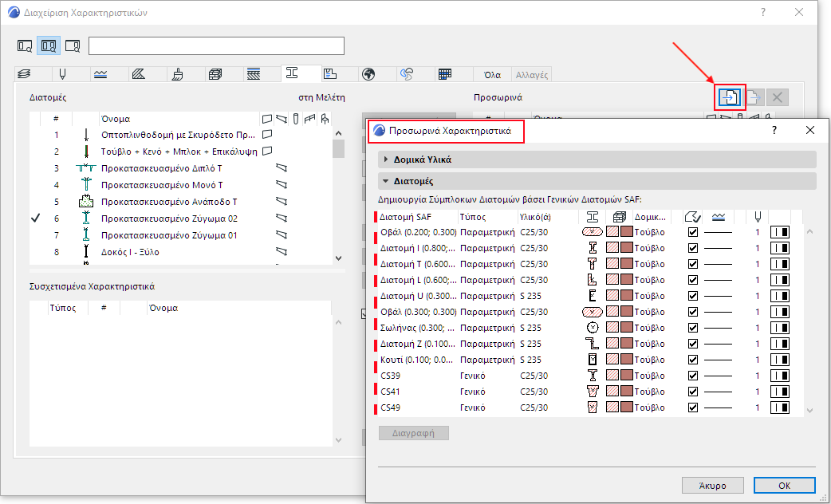The height and width of the screenshot is (504, 831).
Task: Uncheck the checkbox in the Διατομή L row
Action: point(693,280)
